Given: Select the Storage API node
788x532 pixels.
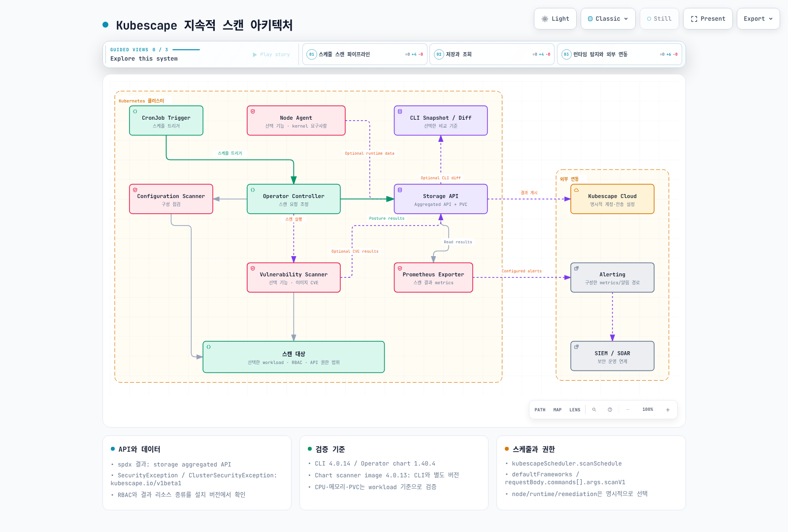Looking at the screenshot, I should 441,199.
